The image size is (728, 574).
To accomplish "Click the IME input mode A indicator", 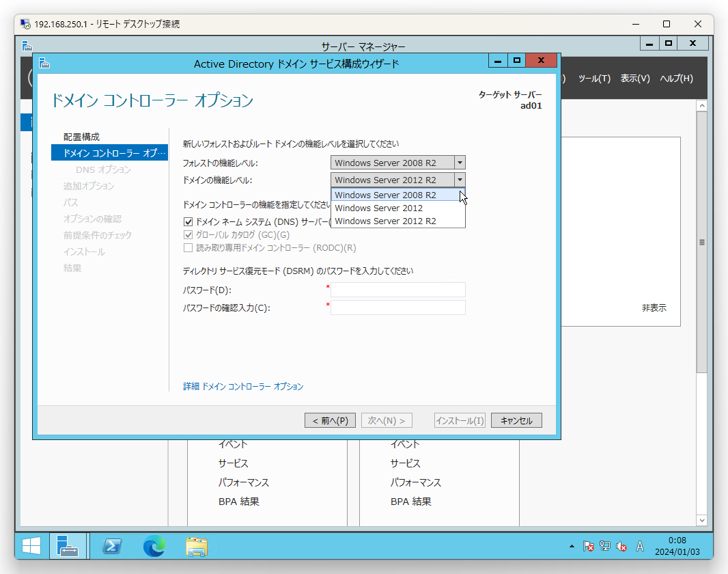I will click(640, 546).
